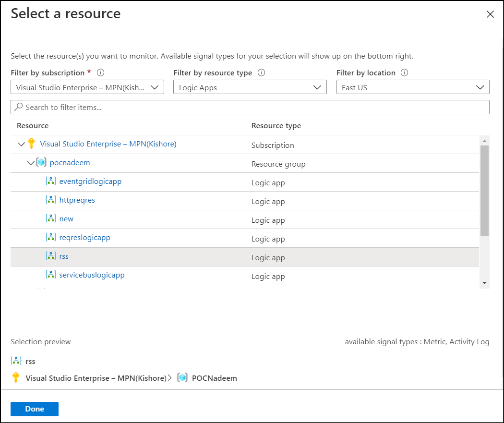Click the logic app icon beside eventgridlogicapp

pos(51,181)
